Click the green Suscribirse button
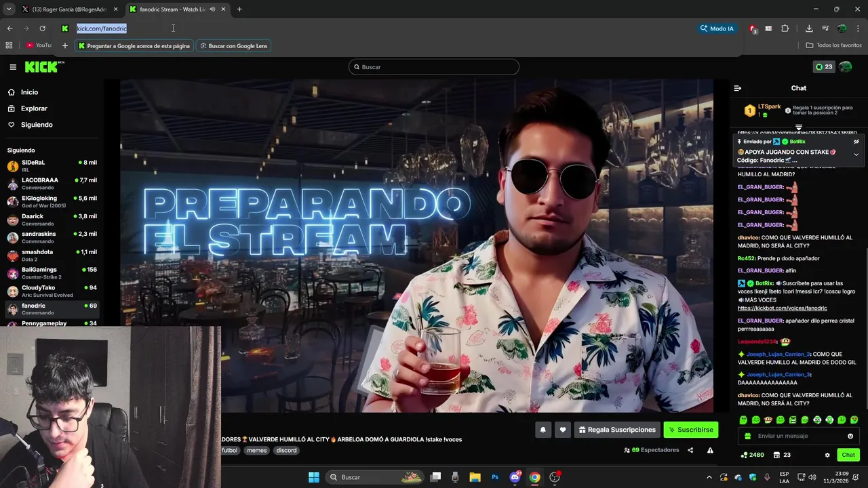This screenshot has height=488, width=868. (x=690, y=430)
